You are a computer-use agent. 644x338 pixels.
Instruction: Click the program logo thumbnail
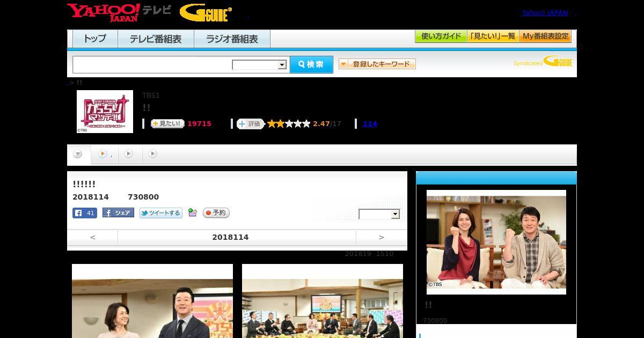tap(105, 112)
